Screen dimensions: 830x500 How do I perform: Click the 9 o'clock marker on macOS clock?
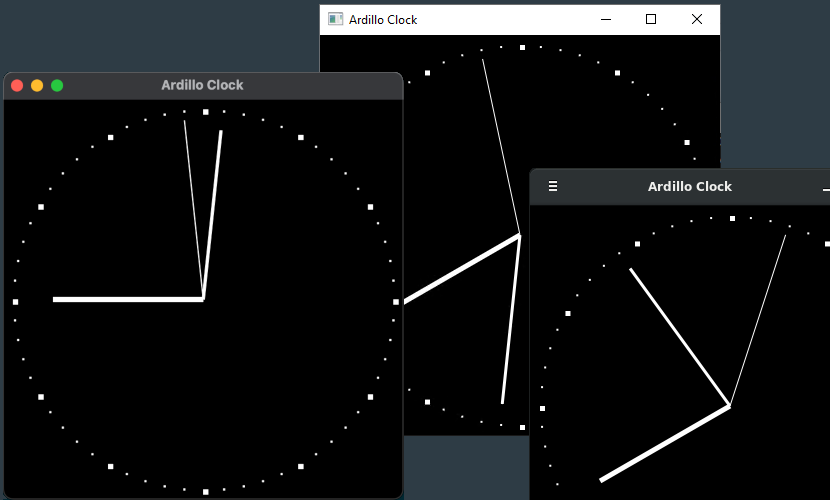point(15,302)
